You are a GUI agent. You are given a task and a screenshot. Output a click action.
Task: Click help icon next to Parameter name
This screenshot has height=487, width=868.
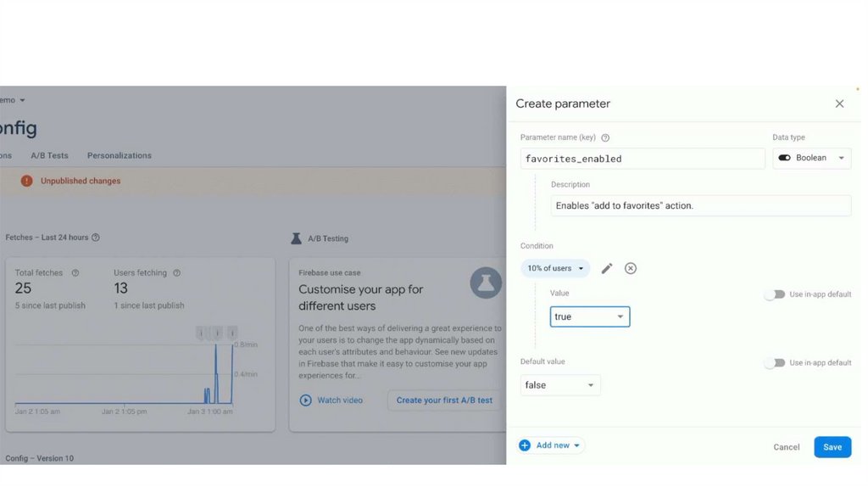point(605,137)
